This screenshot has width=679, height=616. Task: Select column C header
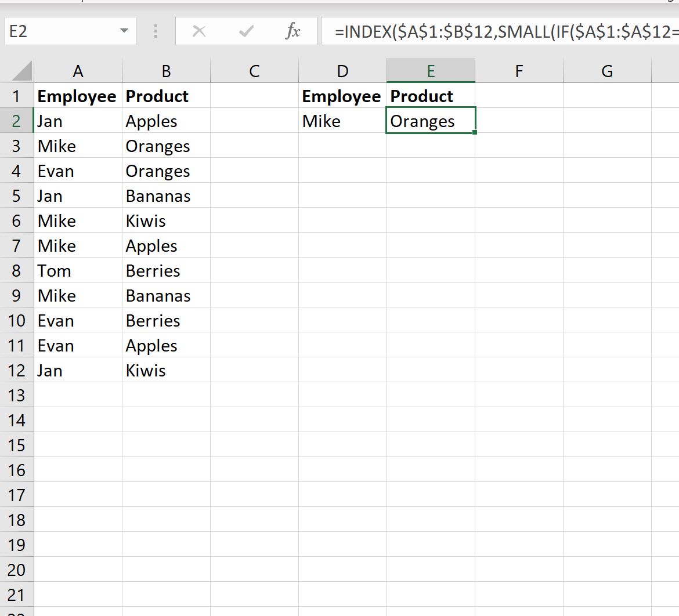255,71
